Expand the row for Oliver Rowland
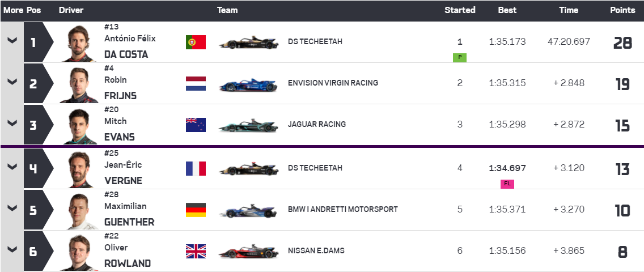This screenshot has height=272, width=644. pyautogui.click(x=12, y=249)
